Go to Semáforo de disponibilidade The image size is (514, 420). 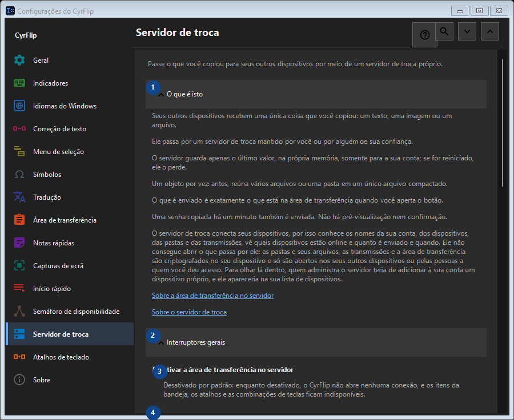coord(70,311)
